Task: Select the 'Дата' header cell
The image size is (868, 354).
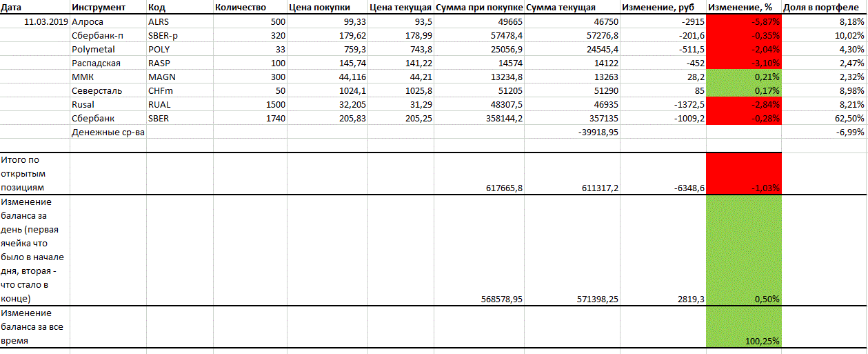Action: coord(35,8)
